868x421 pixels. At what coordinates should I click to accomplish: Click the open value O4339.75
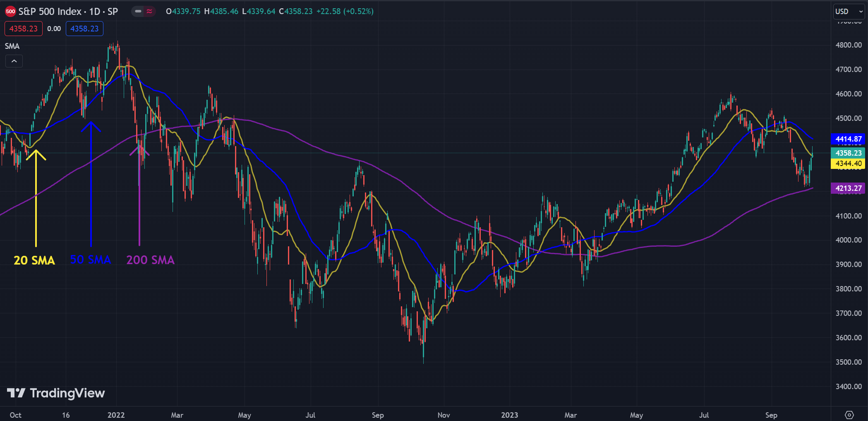point(183,12)
